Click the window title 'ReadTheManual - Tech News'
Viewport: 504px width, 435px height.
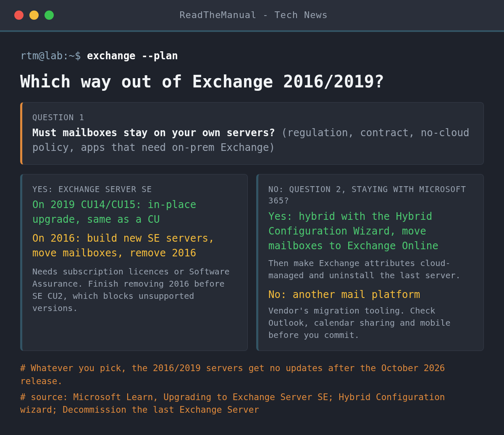[x=253, y=15]
